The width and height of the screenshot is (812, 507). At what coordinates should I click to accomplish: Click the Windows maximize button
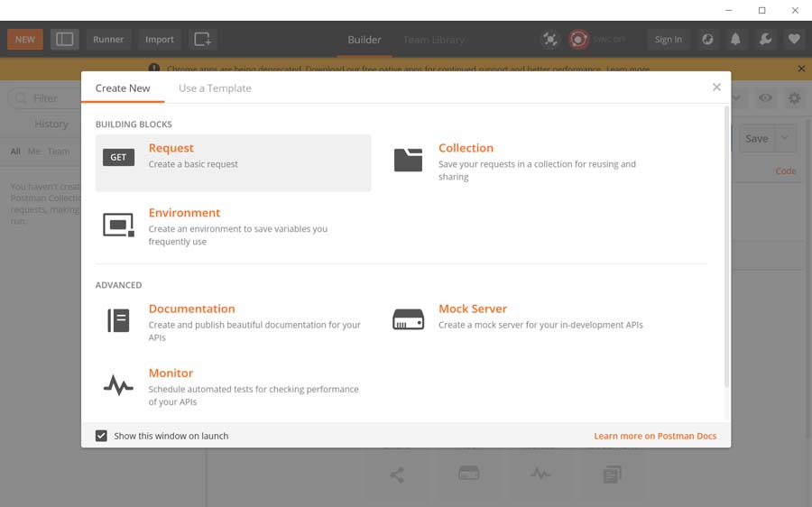[x=761, y=10]
